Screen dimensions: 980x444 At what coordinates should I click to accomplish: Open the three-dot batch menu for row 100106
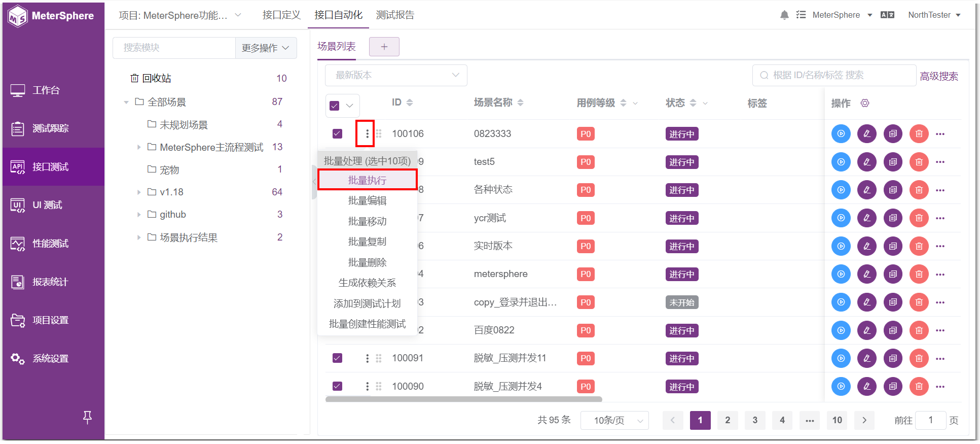pos(367,134)
